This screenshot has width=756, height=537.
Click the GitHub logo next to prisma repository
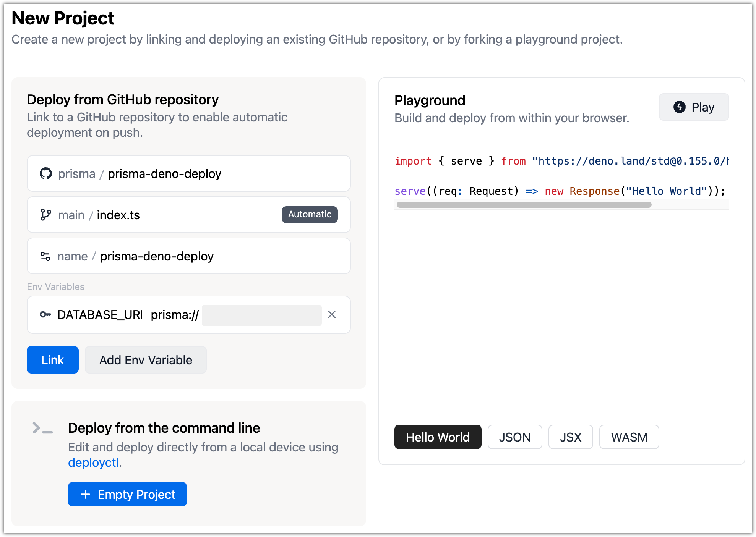46,173
